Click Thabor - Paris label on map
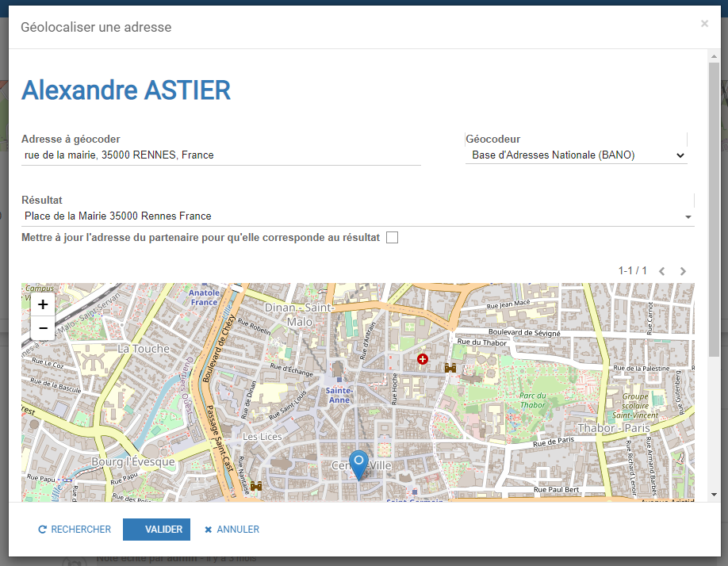 coord(613,428)
